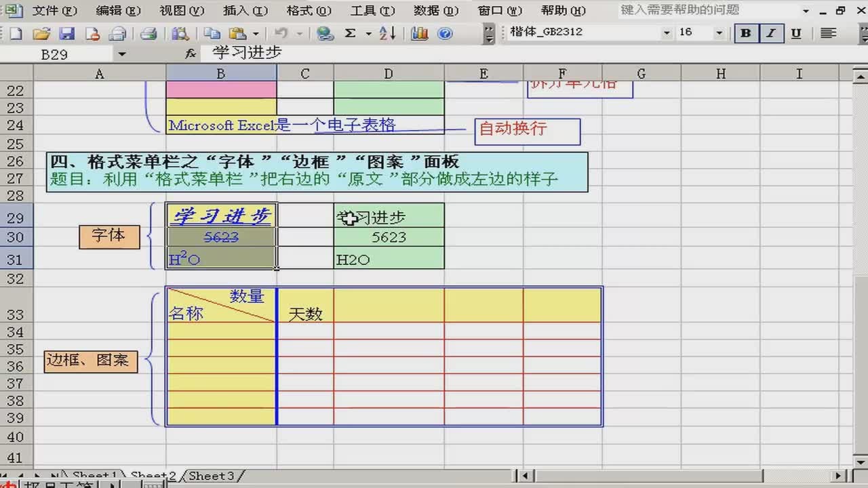
Task: Select the Sheet2 tab
Action: (x=153, y=476)
